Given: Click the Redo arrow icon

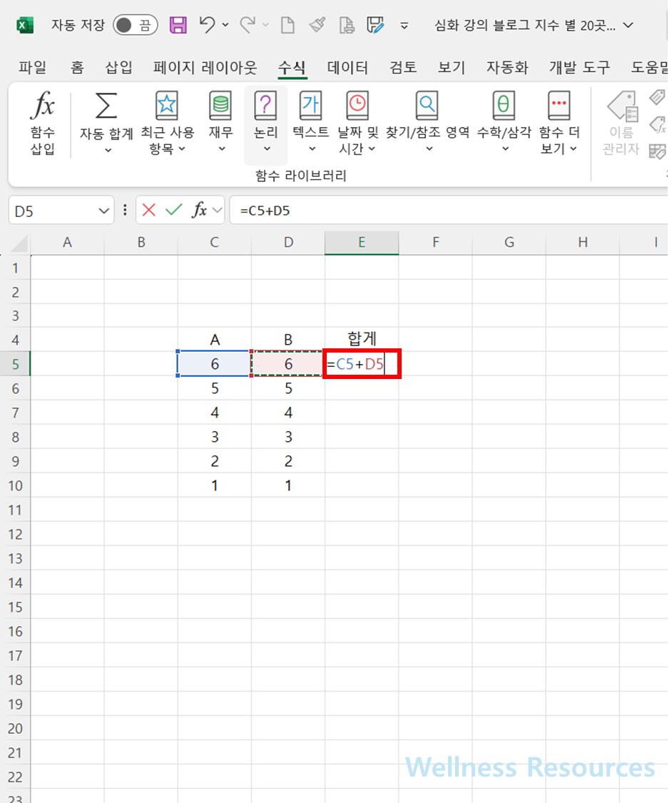Looking at the screenshot, I should click(x=248, y=24).
